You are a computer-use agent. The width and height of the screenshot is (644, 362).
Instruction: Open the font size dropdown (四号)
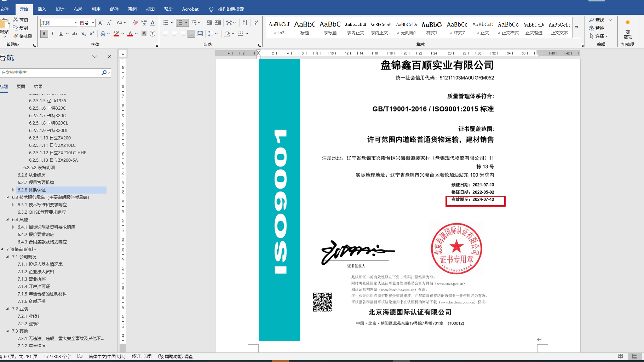click(x=93, y=23)
